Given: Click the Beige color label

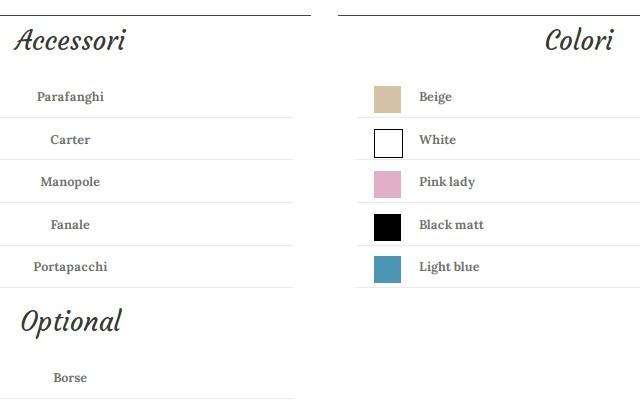Looking at the screenshot, I should click(x=435, y=97).
